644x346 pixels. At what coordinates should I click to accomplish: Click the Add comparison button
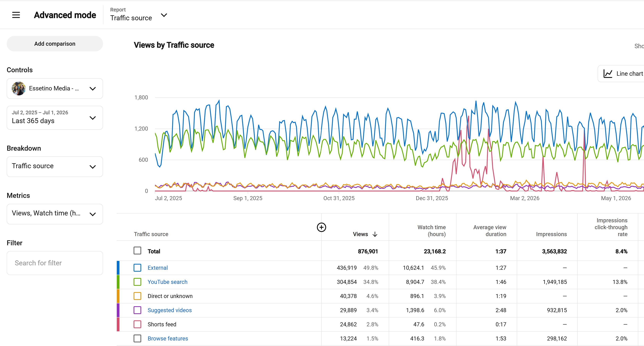55,44
